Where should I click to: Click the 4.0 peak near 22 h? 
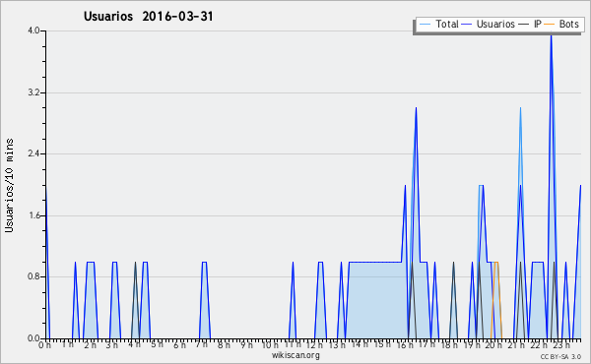pos(551,35)
